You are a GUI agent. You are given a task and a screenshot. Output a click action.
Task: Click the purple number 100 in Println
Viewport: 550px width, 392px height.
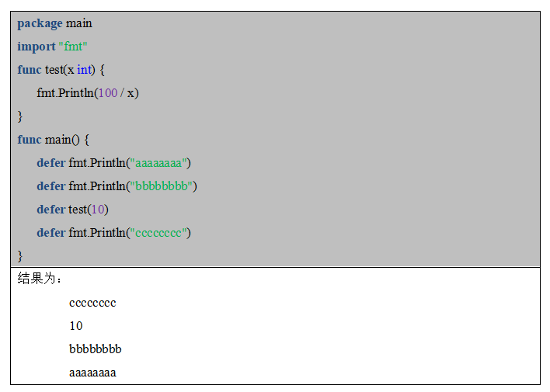click(x=108, y=93)
